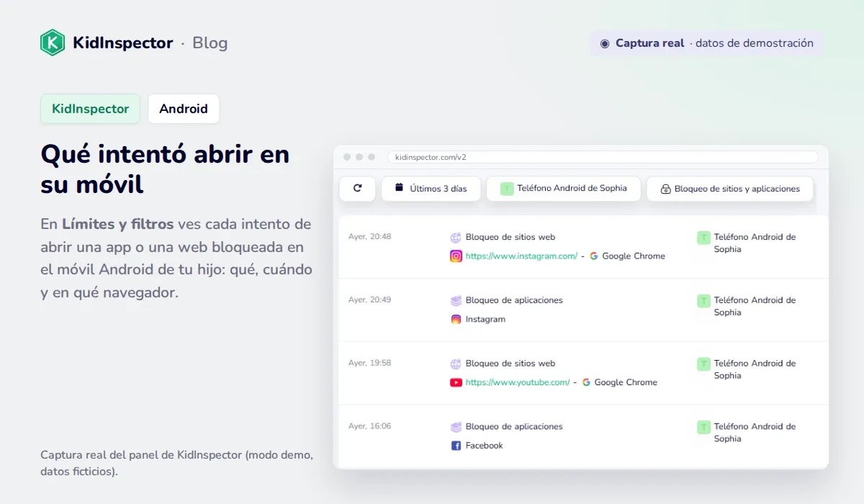Click Teléfono Android de Sophia in the 20:48 row
Screen dimensions: 864x504
(755, 243)
